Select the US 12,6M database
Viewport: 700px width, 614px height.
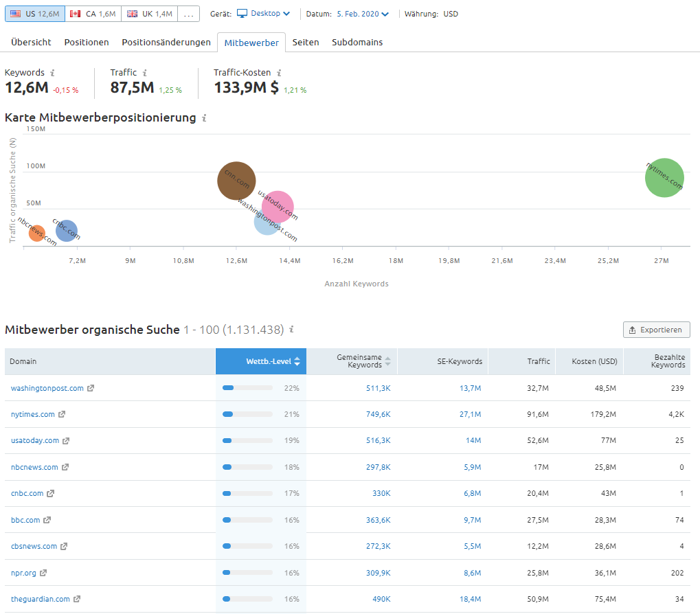coord(35,14)
